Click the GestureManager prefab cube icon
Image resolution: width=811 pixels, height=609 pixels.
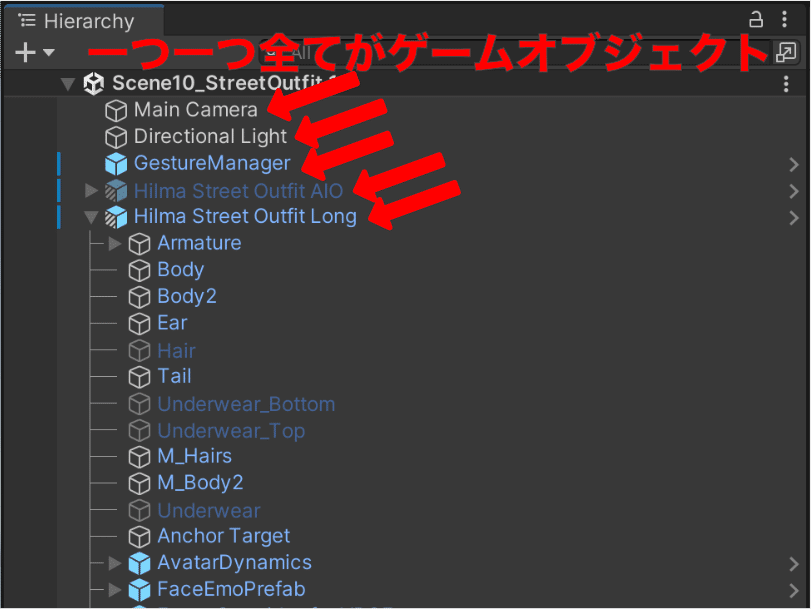tap(116, 164)
